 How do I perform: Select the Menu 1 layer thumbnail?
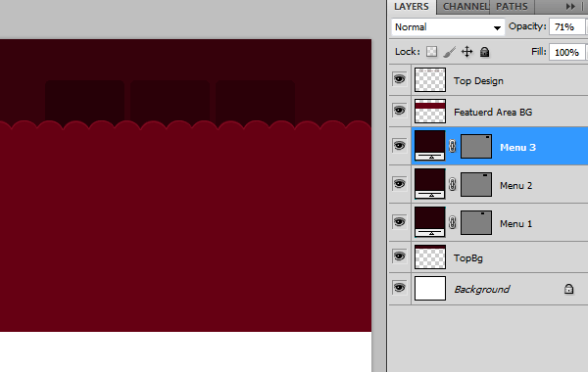pos(430,222)
